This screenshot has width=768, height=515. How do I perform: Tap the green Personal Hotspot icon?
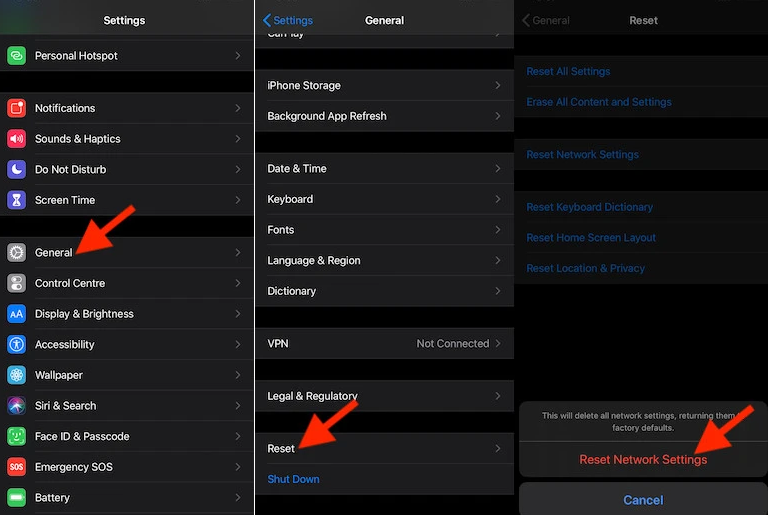click(x=16, y=56)
